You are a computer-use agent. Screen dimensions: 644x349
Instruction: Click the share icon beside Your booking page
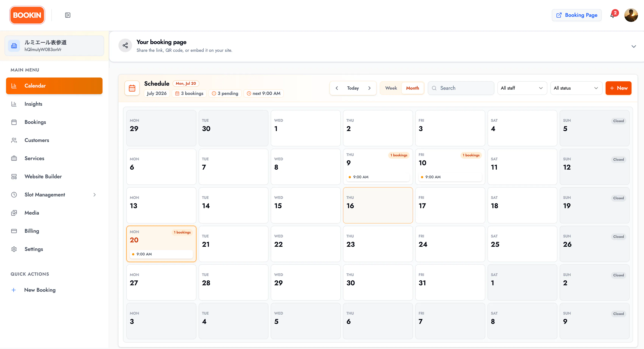(x=125, y=45)
